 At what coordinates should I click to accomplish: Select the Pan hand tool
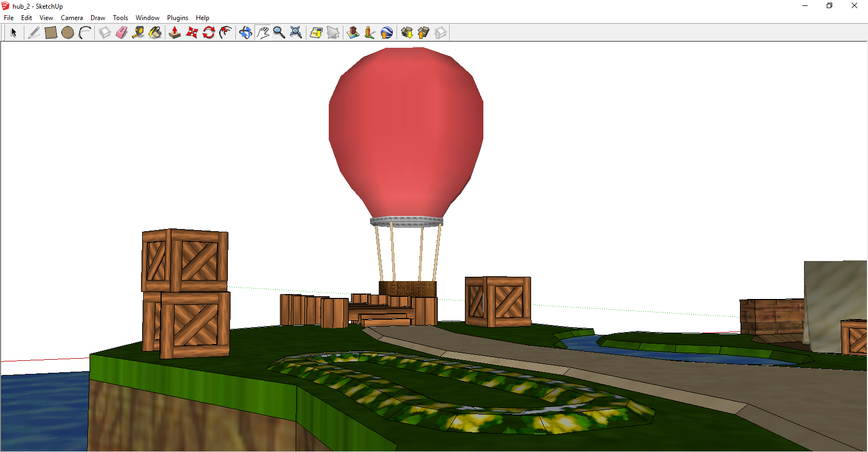(x=263, y=33)
